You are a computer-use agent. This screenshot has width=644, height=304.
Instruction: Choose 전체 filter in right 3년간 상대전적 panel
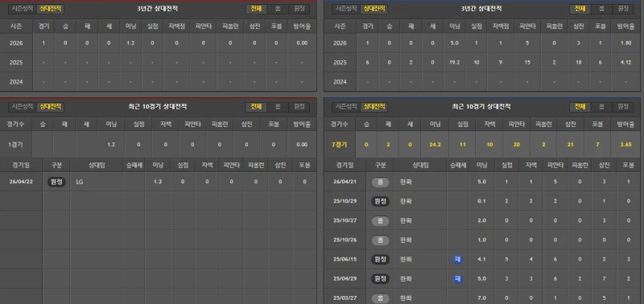580,9
